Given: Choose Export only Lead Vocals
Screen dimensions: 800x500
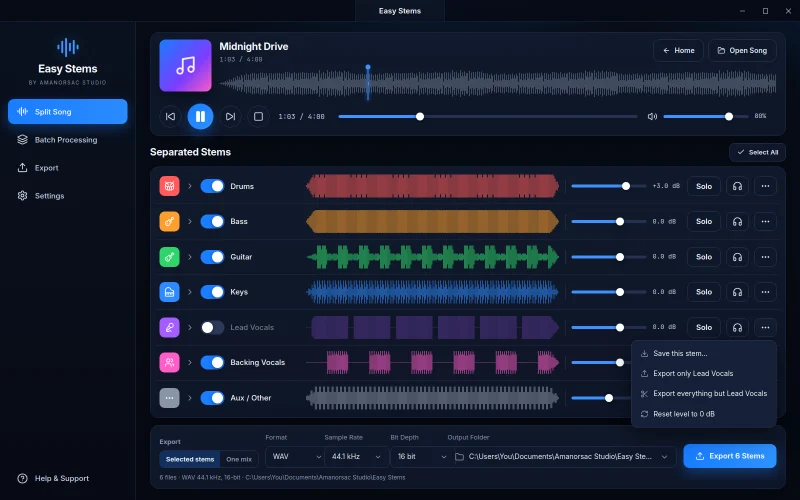Looking at the screenshot, I should click(704, 373).
